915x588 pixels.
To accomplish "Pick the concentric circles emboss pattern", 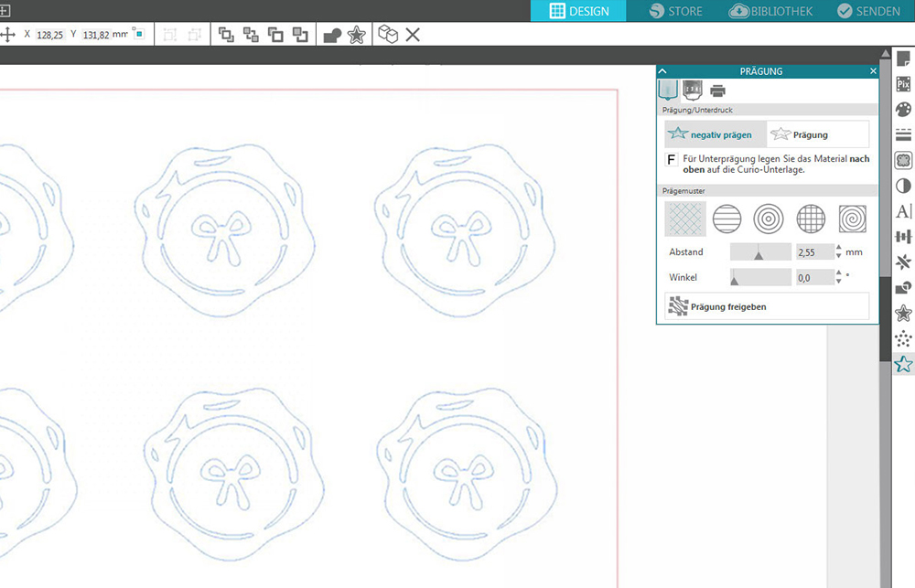I will pos(769,219).
